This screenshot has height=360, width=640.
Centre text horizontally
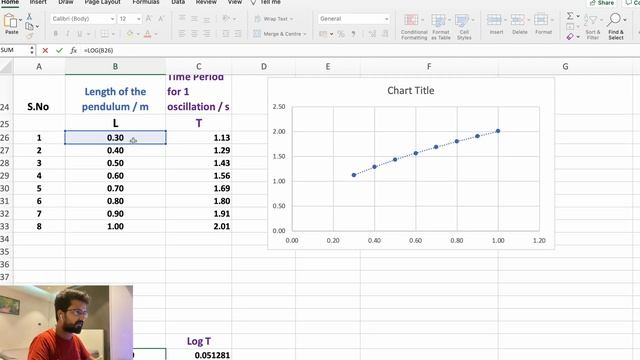pos(194,34)
